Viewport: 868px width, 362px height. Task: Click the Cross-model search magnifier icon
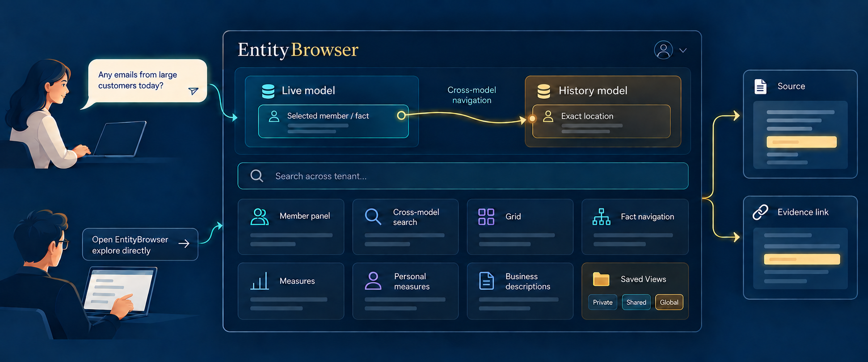click(373, 217)
